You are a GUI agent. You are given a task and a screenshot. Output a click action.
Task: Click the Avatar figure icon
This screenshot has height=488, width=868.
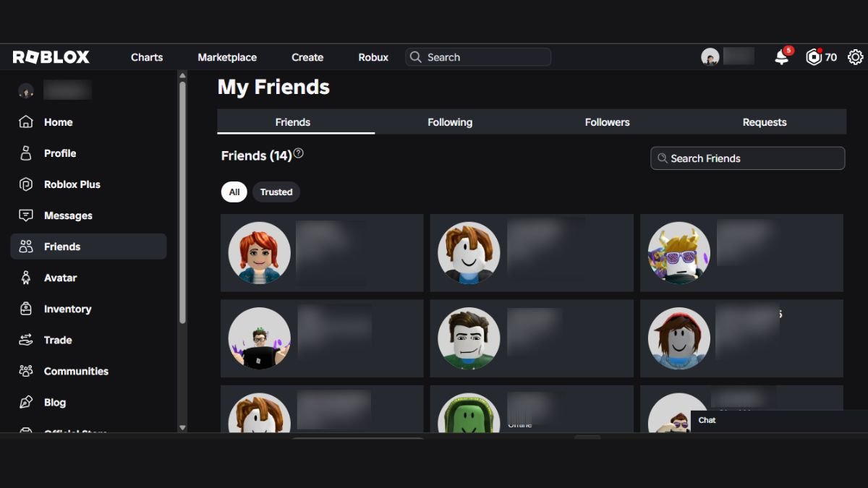26,278
